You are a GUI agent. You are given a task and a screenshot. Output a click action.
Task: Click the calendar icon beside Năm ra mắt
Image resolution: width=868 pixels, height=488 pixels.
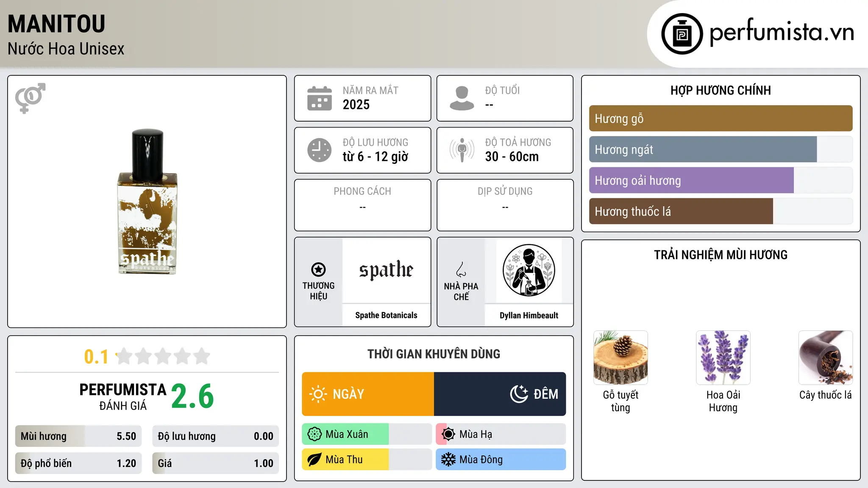click(x=320, y=98)
